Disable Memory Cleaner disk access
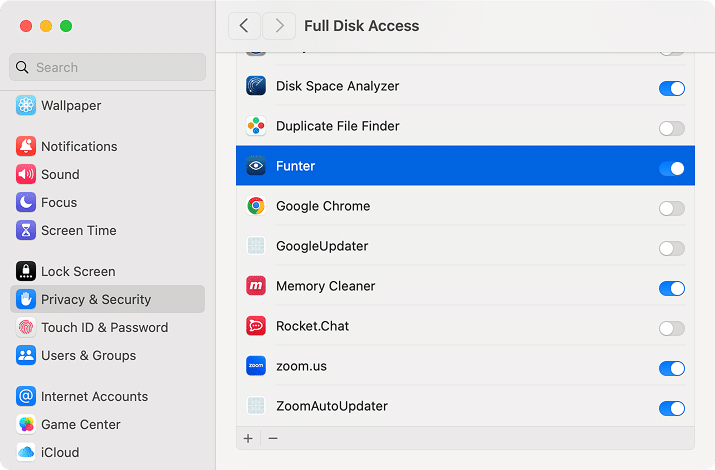This screenshot has height=470, width=715. tap(672, 288)
